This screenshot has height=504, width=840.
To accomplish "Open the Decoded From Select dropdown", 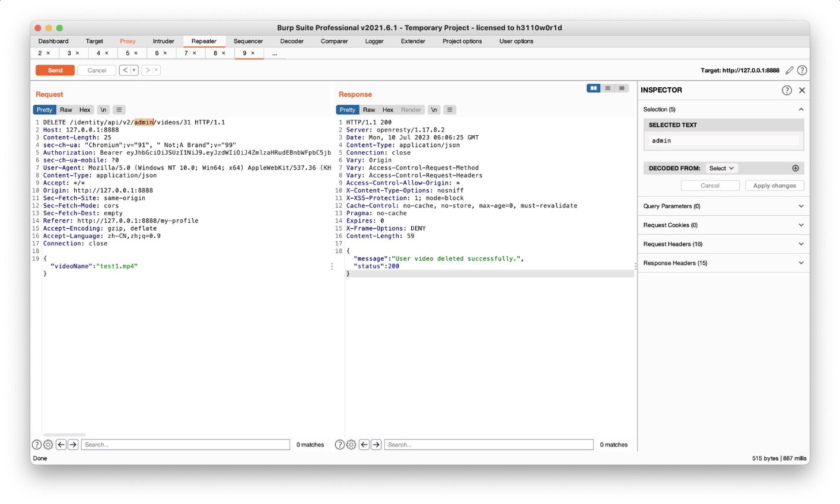I will [721, 168].
